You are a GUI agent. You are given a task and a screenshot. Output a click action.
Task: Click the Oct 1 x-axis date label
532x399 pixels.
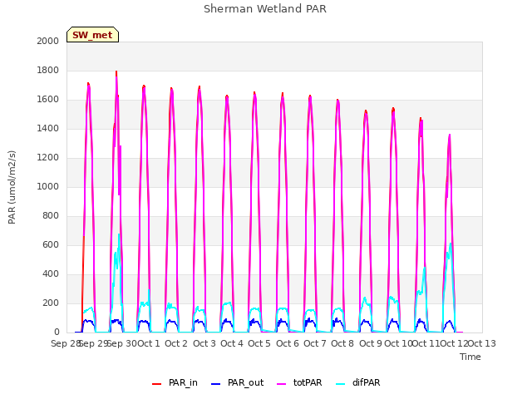click(148, 343)
